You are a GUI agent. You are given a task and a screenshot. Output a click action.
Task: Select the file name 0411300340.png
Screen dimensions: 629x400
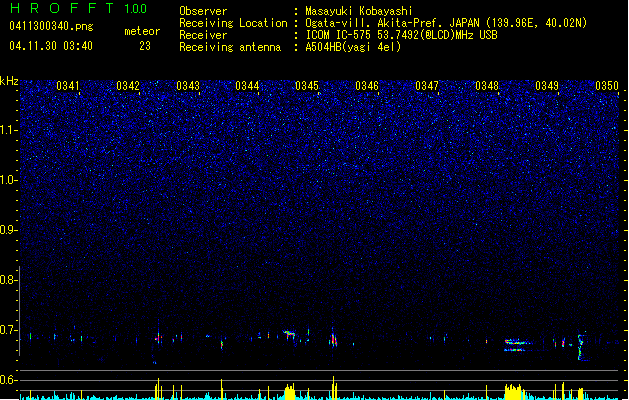(51, 27)
